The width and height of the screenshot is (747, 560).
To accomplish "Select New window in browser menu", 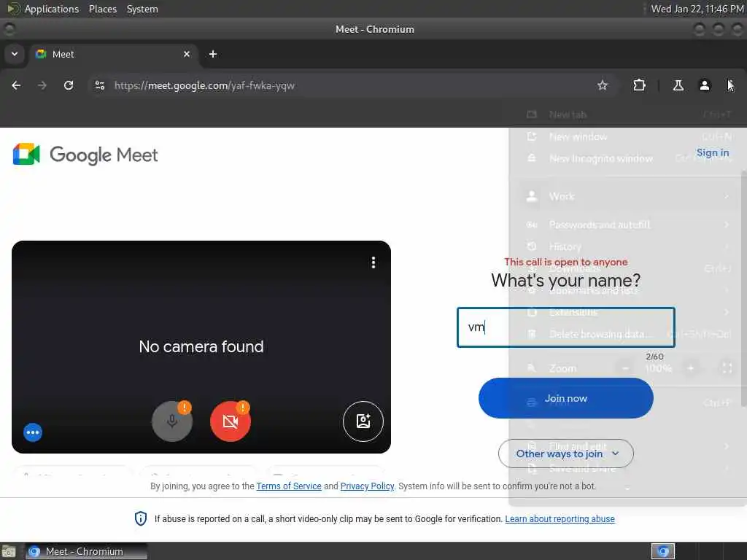I will tap(627, 136).
